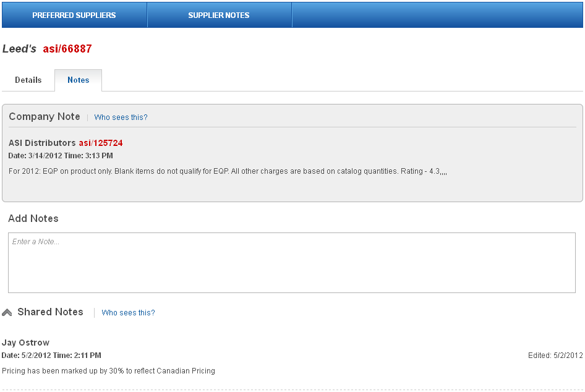Click the 'Edited: 5/2/2012' label
This screenshot has height=392, width=585.
[x=555, y=356]
